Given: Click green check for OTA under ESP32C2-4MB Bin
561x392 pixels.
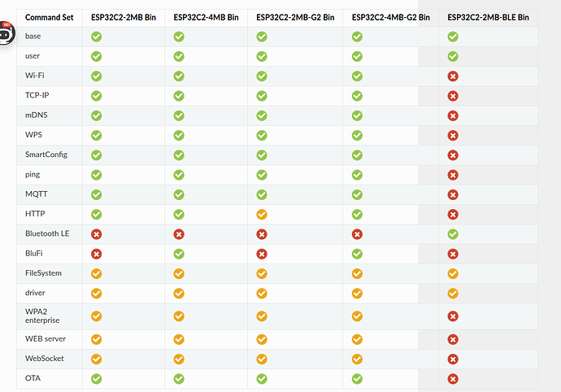Looking at the screenshot, I should tap(179, 378).
